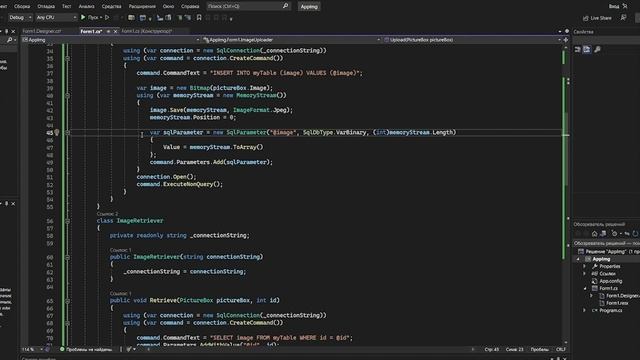Click the search icon in the left panel
The width and height of the screenshot is (640, 360).
[9, 40]
